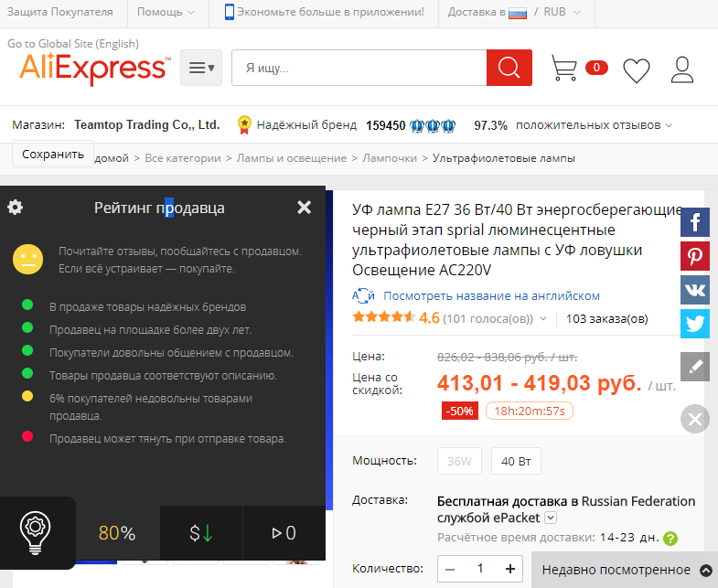Open the seller rating panel settings gear
This screenshot has width=718, height=588.
pos(16,207)
